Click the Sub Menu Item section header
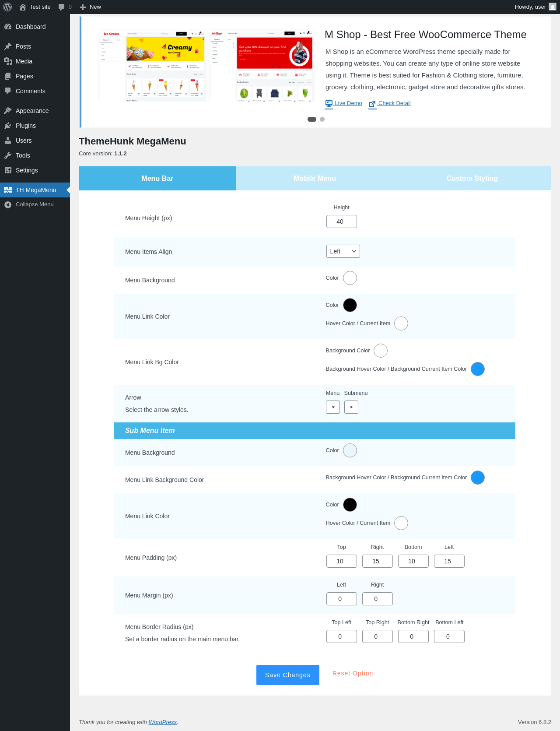 point(315,431)
